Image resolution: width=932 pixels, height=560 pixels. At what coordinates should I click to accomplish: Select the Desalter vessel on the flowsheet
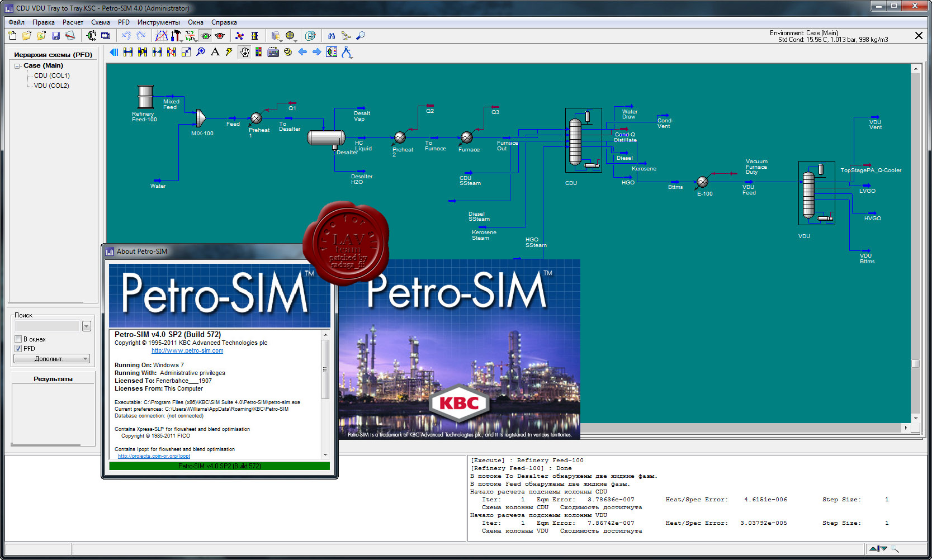[326, 137]
